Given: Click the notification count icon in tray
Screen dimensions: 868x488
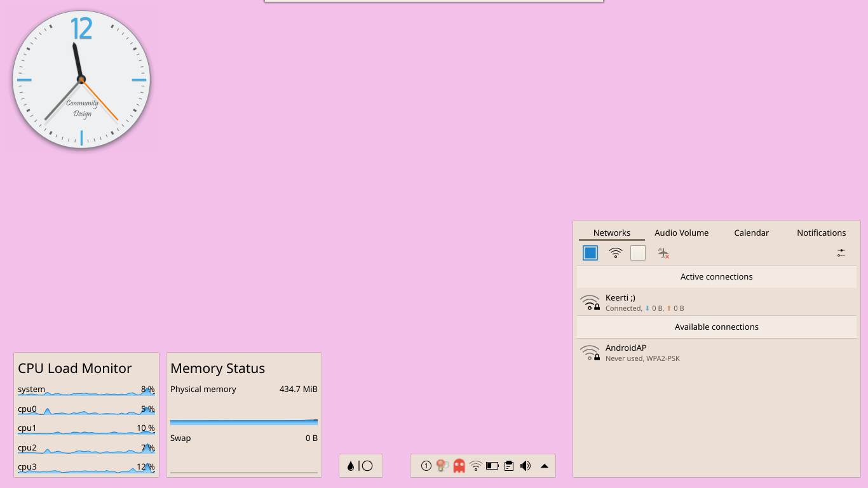Looking at the screenshot, I should tap(426, 466).
